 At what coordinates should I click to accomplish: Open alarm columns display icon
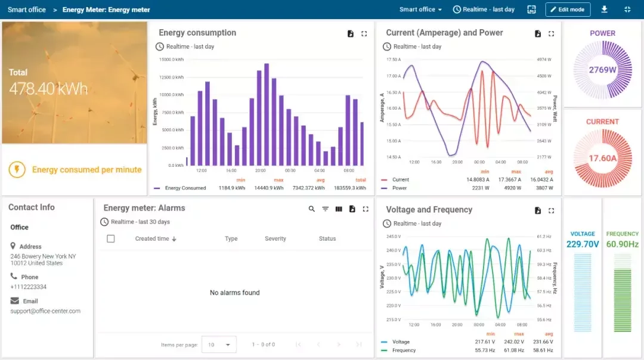339,209
